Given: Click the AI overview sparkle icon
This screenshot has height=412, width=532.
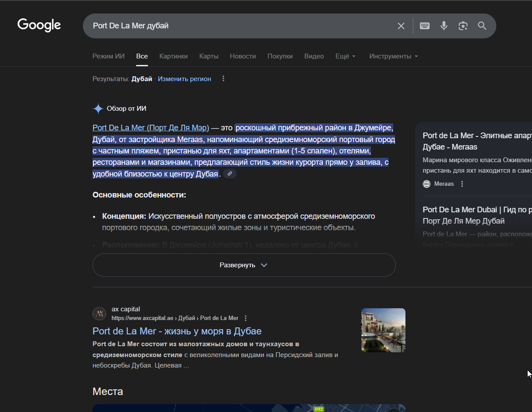Looking at the screenshot, I should [x=98, y=109].
